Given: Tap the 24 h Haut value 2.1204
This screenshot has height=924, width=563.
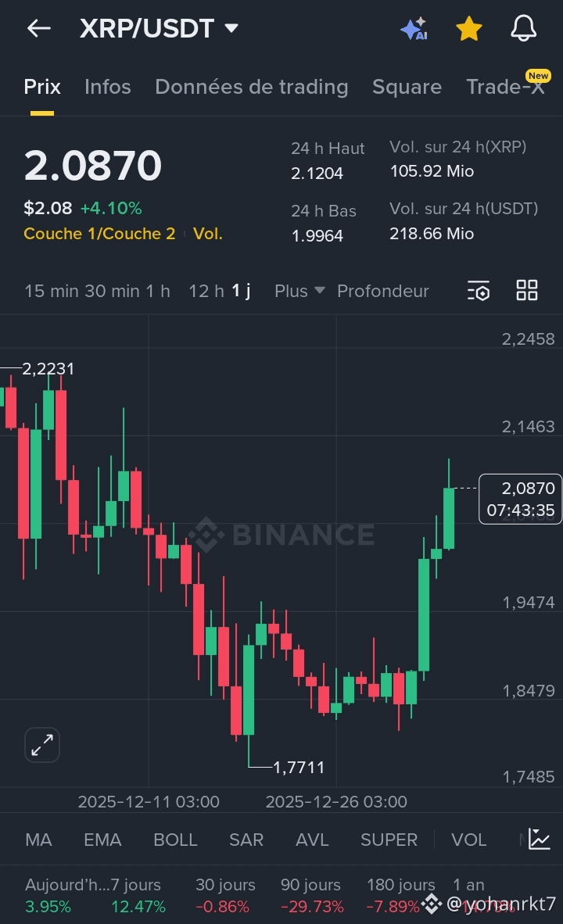Looking at the screenshot, I should [317, 174].
